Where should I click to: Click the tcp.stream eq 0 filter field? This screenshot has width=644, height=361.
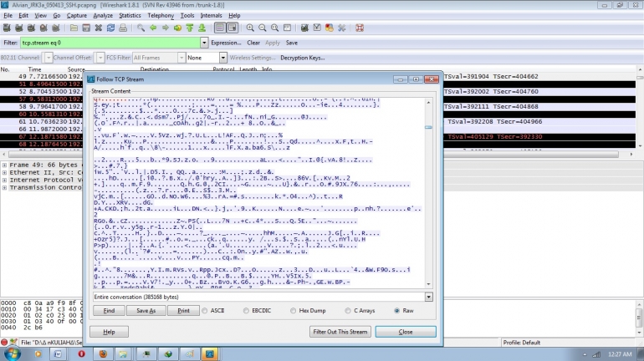[110, 43]
